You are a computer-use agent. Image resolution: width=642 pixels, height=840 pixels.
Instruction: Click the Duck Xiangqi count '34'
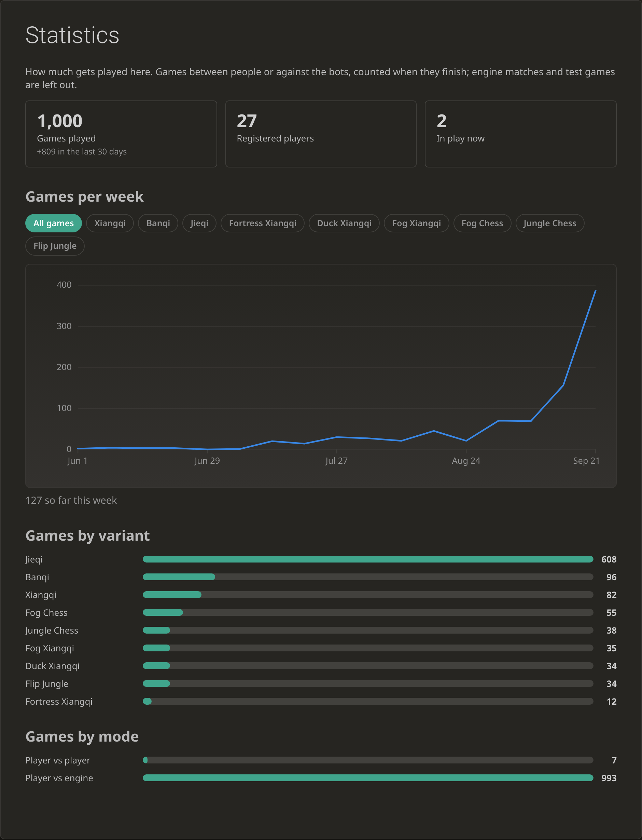pos(611,666)
